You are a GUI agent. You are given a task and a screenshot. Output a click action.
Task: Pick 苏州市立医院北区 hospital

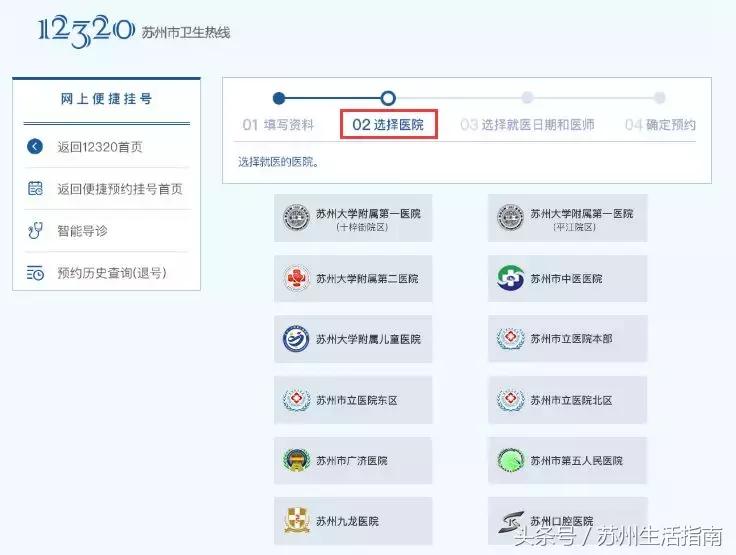(x=567, y=400)
